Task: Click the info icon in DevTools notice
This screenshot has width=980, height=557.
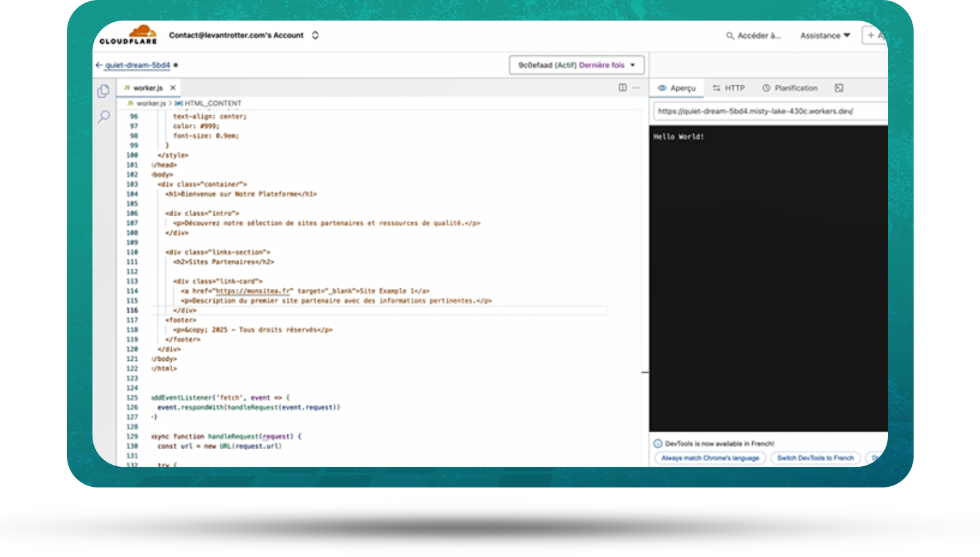Action: pos(658,444)
